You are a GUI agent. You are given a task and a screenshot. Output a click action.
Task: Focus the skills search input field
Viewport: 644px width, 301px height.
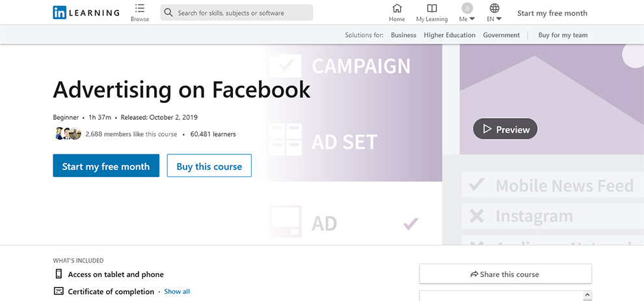pyautogui.click(x=237, y=13)
